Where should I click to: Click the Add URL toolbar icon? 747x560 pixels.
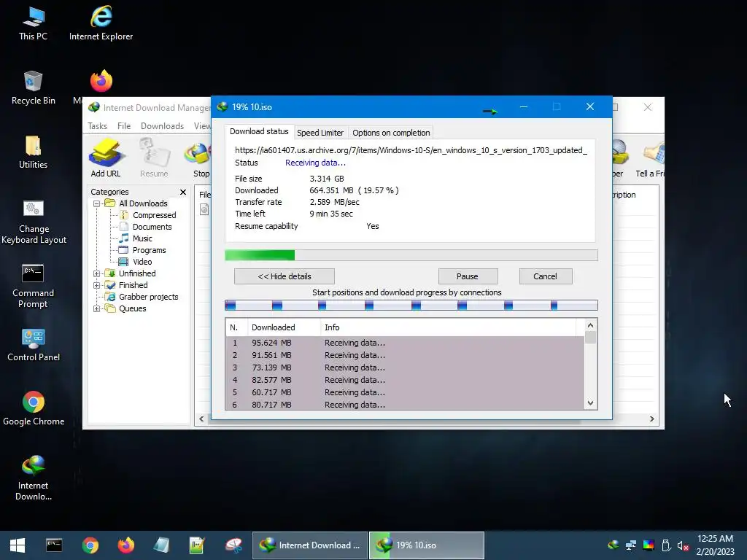tap(106, 158)
